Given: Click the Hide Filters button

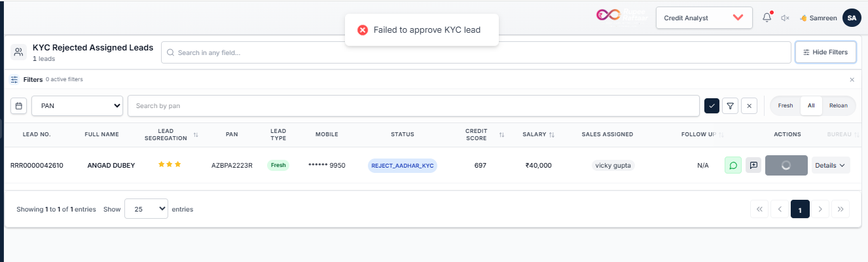Looking at the screenshot, I should (x=825, y=52).
